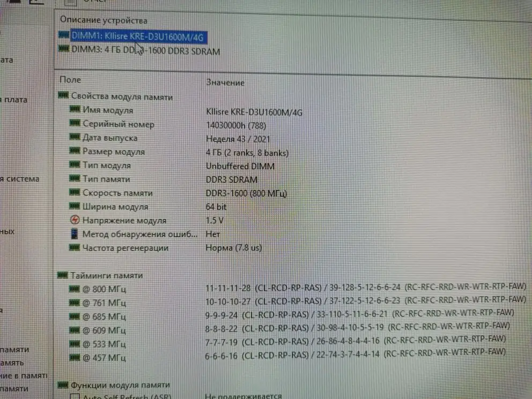
Task: Click the Значение column header
Action: [225, 83]
